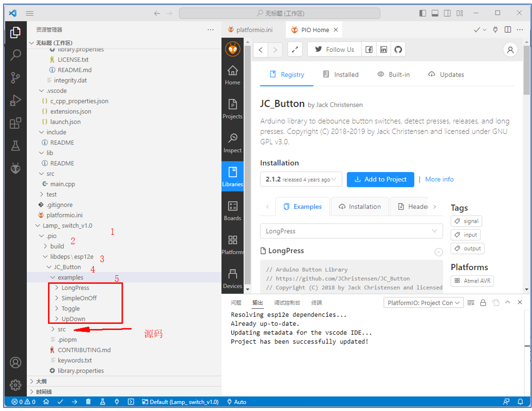Open Inspect section in PIO sidebar
The width and height of the screenshot is (532, 411).
point(232,143)
